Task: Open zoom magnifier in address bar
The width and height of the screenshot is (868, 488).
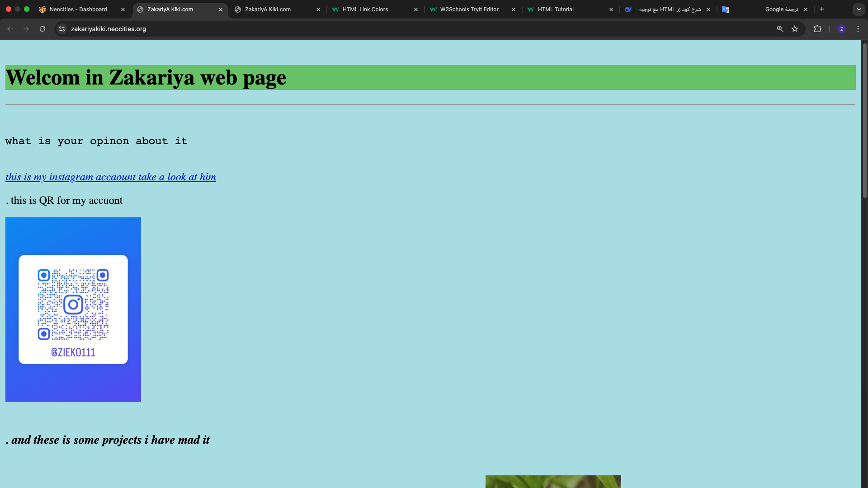Action: tap(780, 29)
